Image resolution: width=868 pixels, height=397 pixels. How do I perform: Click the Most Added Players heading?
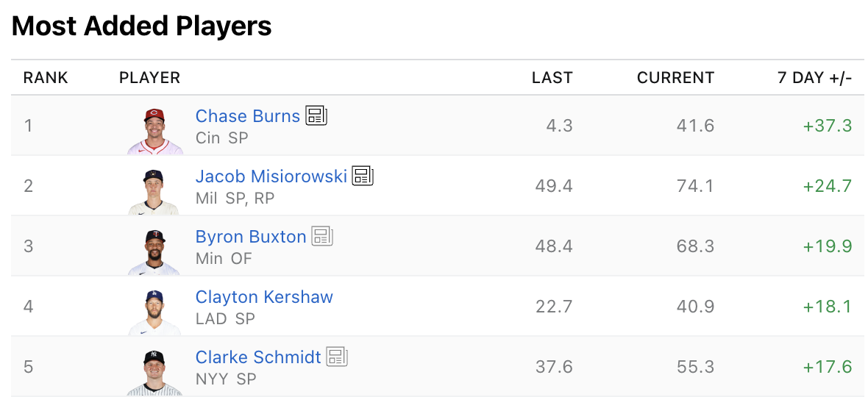click(x=142, y=26)
